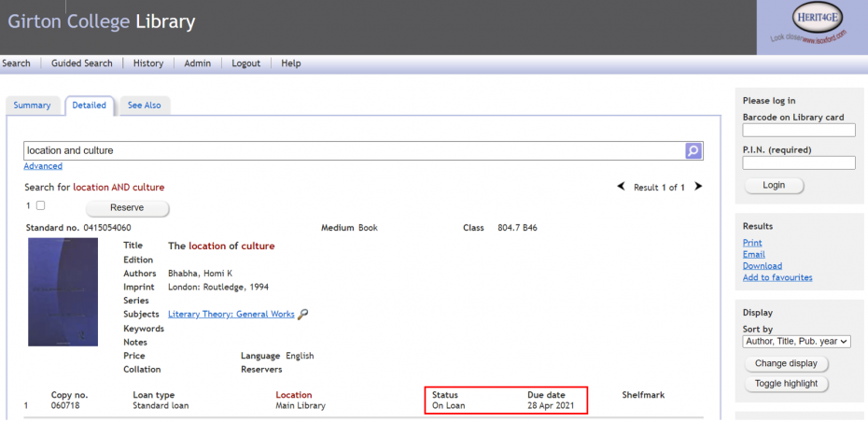
Task: Click the search magnifier icon button
Action: coord(693,150)
